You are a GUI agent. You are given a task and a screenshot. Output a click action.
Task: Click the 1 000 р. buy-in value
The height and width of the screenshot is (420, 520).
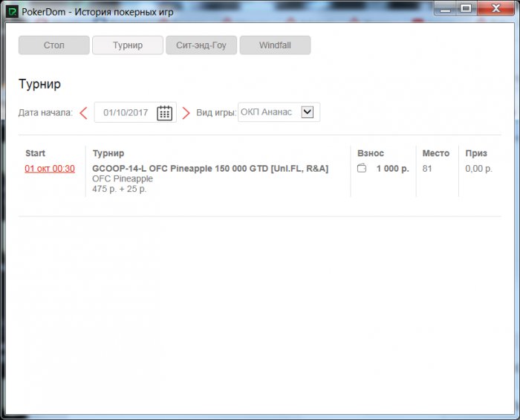tap(393, 169)
